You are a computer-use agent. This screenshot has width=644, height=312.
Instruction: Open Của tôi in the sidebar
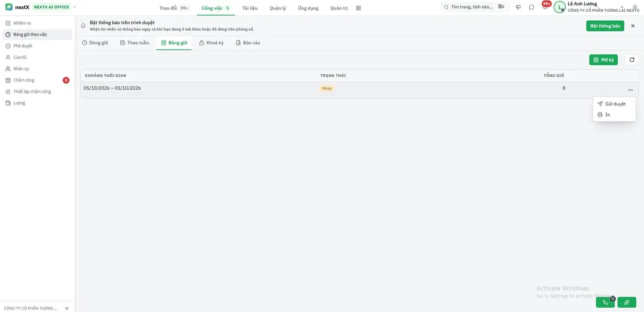(x=37, y=57)
